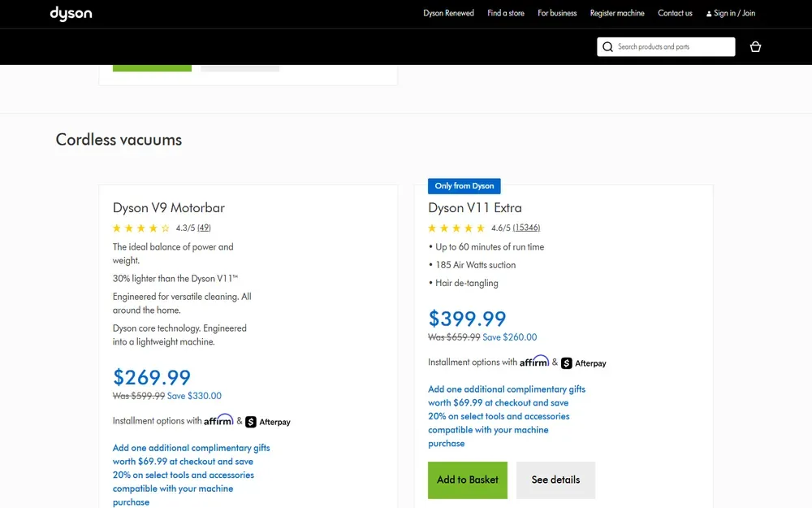Click the $399.99 price

(467, 319)
